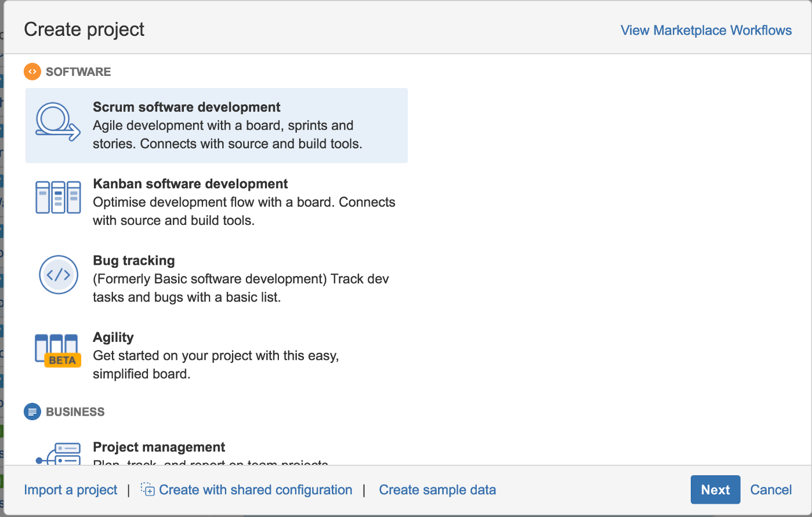Viewport: 812px width, 517px height.
Task: Open View Marketplace Workflows
Action: pos(706,30)
